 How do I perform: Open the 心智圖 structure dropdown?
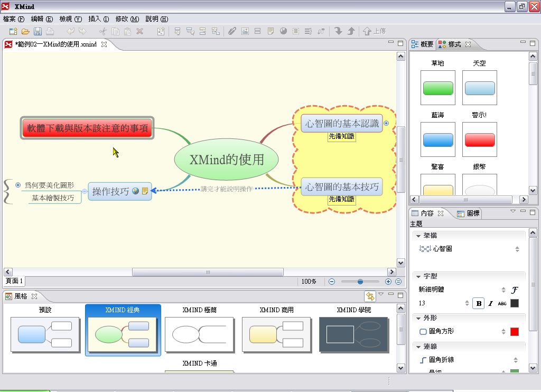click(x=517, y=249)
